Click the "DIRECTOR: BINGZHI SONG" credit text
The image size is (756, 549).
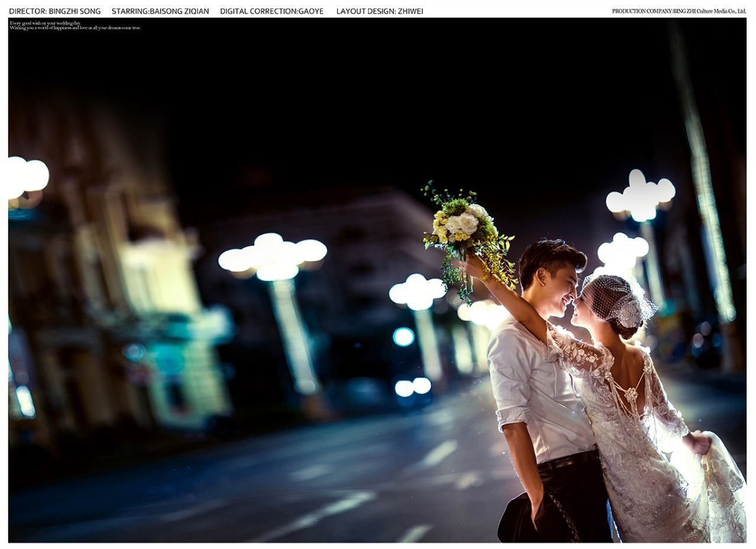tap(54, 11)
